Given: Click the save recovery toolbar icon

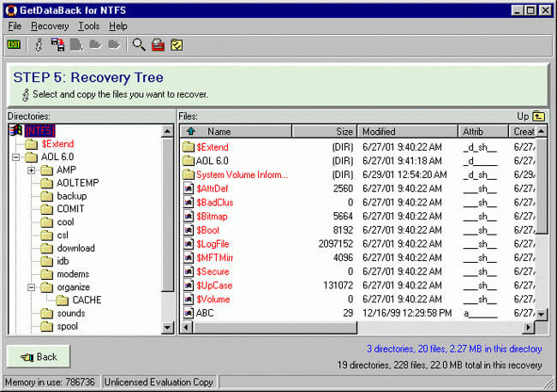Looking at the screenshot, I should click(58, 45).
